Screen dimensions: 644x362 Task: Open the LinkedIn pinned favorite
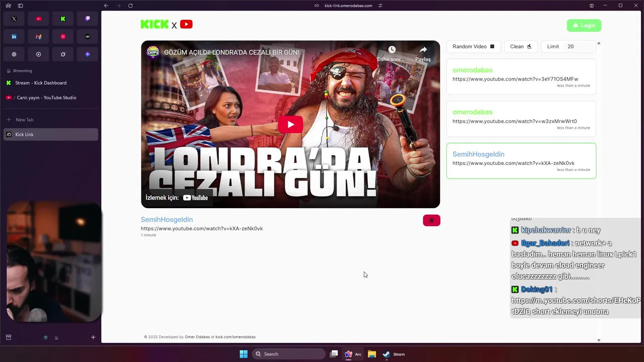(x=14, y=37)
